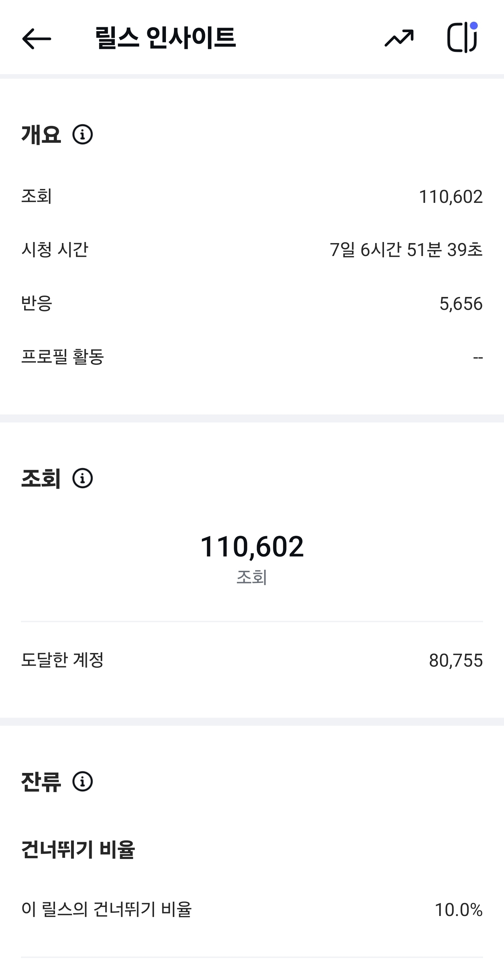Tap info icon next to 개요
This screenshot has height=980, width=504.
click(x=83, y=135)
